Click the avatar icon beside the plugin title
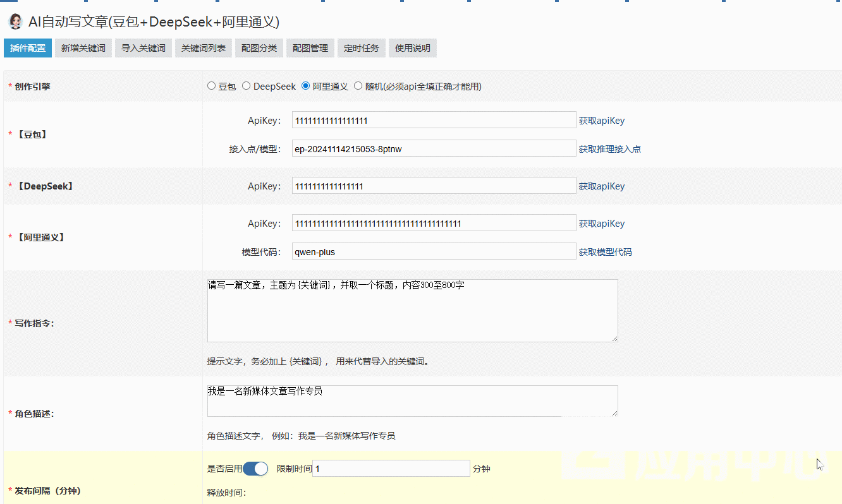Screen dimensions: 842x504 [15, 22]
